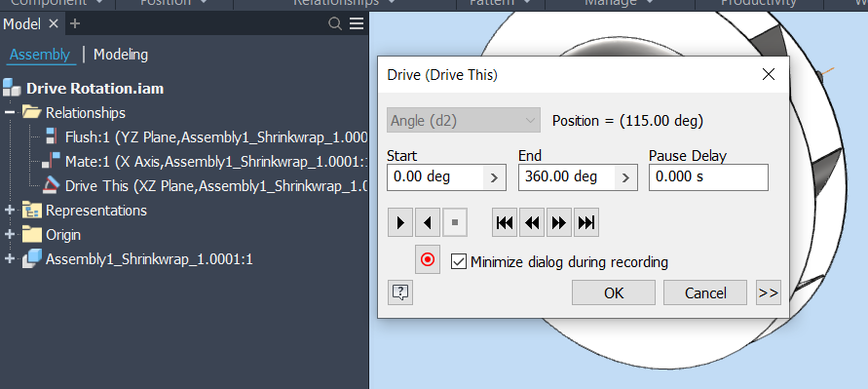Edit the End angle field
This screenshot has width=868, height=389.
(567, 177)
